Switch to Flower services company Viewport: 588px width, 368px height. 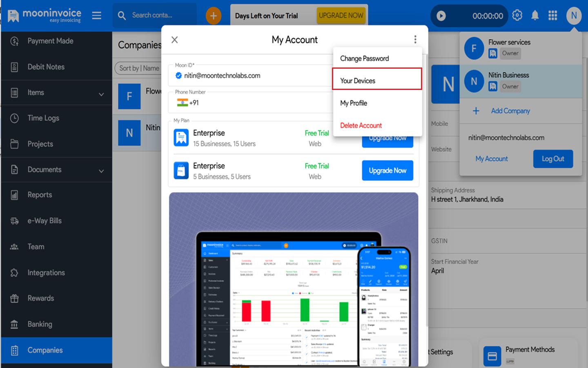point(521,48)
